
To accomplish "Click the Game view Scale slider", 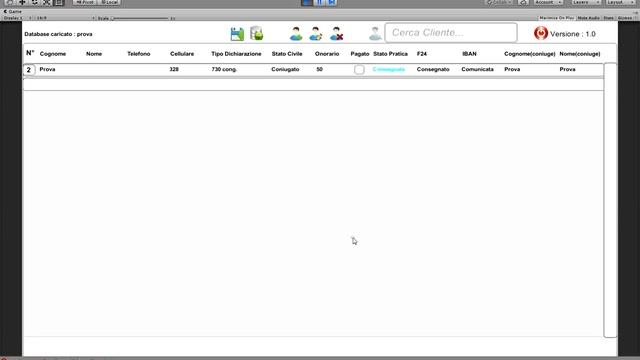I will (140, 18).
